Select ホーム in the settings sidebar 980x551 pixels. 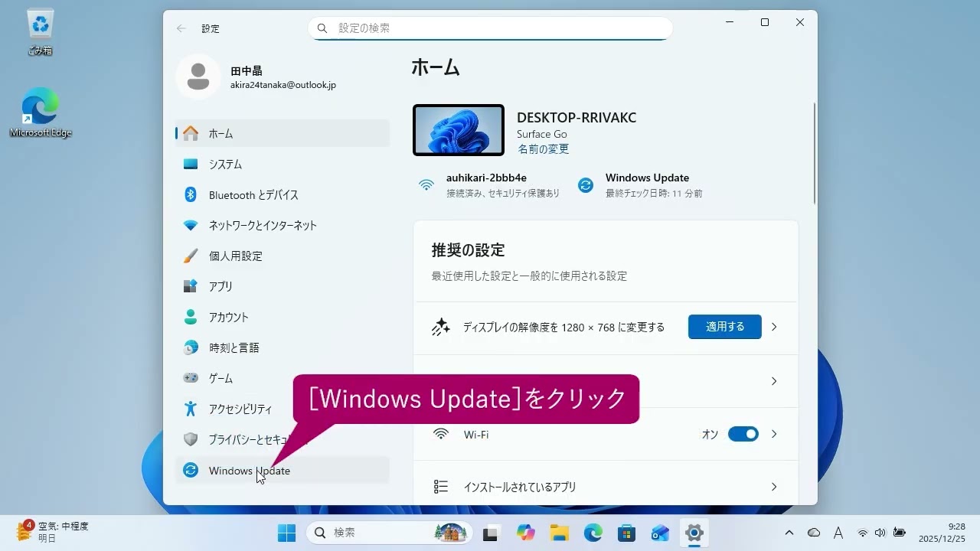pos(283,133)
